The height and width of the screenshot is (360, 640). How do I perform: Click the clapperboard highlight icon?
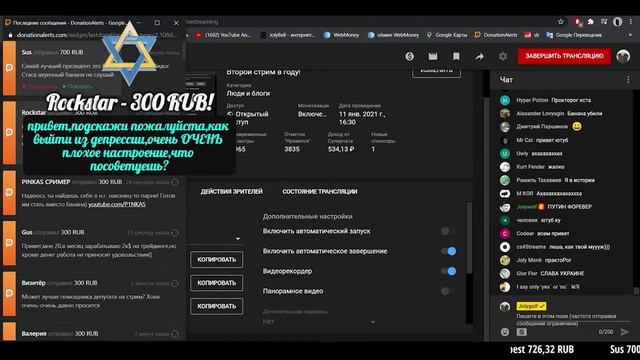[x=433, y=56]
